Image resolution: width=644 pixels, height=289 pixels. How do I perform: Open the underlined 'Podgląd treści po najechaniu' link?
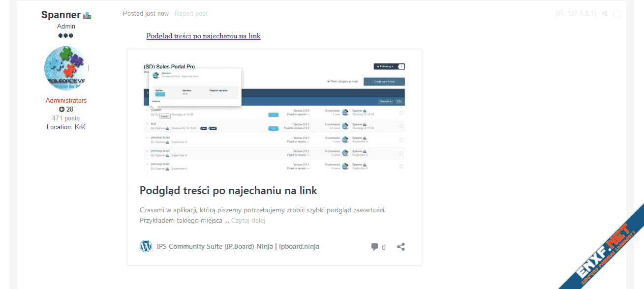coord(203,36)
